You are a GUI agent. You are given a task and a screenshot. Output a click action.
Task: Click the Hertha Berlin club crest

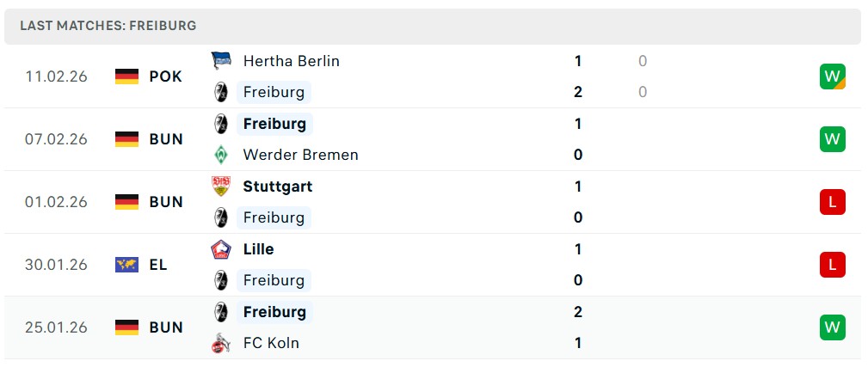pos(221,61)
